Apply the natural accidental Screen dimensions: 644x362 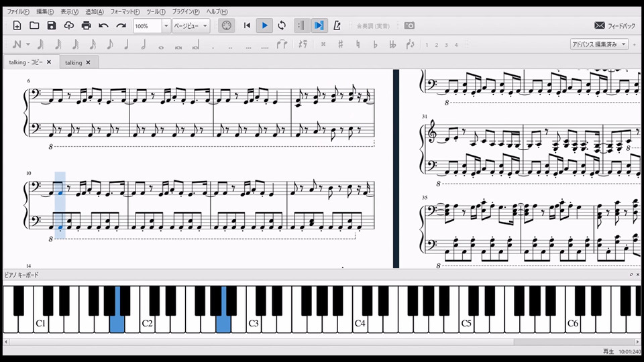click(358, 44)
